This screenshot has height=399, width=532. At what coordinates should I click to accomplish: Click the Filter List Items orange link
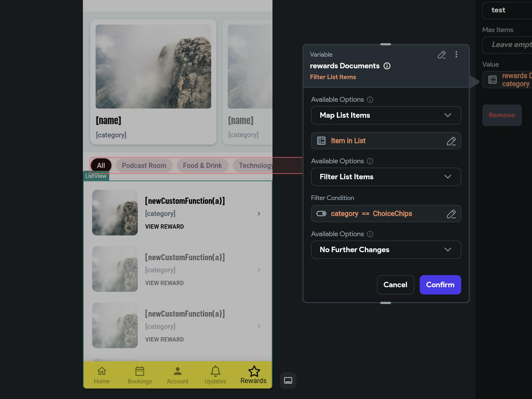[x=333, y=77]
